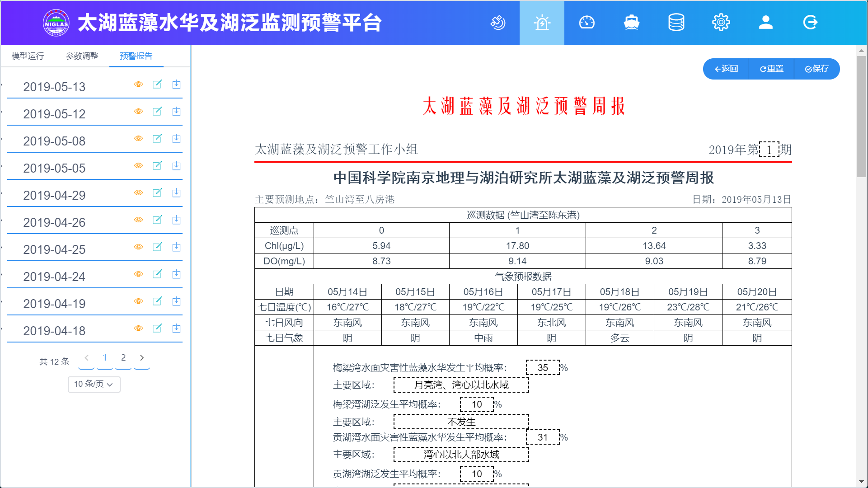Switch to the 参数调整 tab
Screen dimensions: 868x488
pos(82,56)
